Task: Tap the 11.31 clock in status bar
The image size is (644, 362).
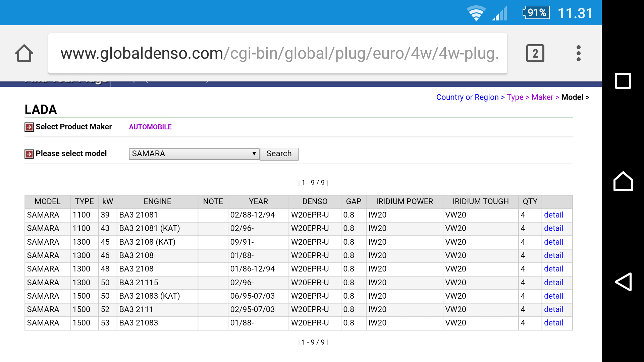Action: coord(575,13)
